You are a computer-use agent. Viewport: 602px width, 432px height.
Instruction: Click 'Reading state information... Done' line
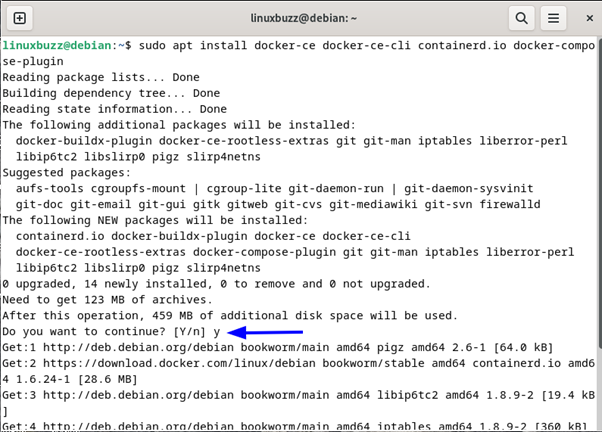(114, 109)
